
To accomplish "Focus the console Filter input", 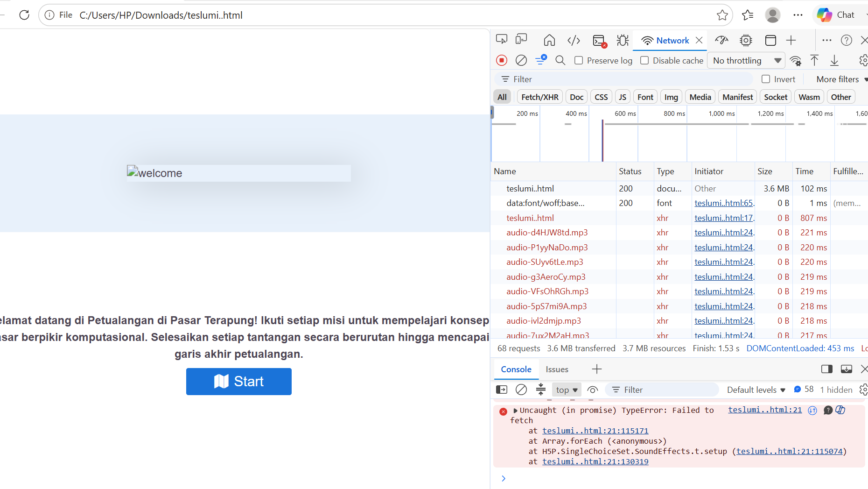I will tap(662, 390).
